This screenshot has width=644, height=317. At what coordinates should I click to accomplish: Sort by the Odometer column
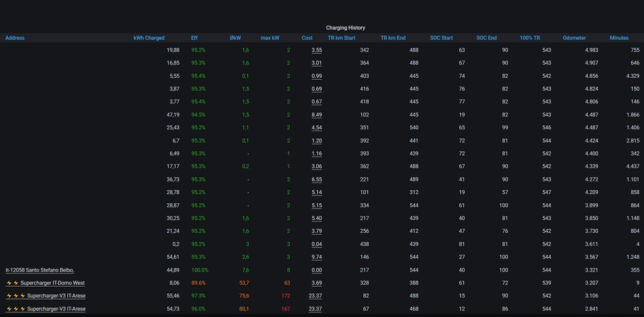tap(574, 38)
